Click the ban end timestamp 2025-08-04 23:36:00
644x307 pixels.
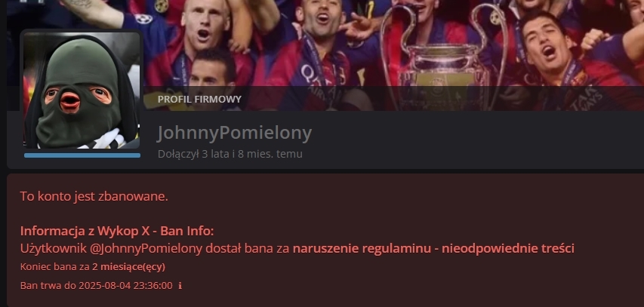click(125, 286)
